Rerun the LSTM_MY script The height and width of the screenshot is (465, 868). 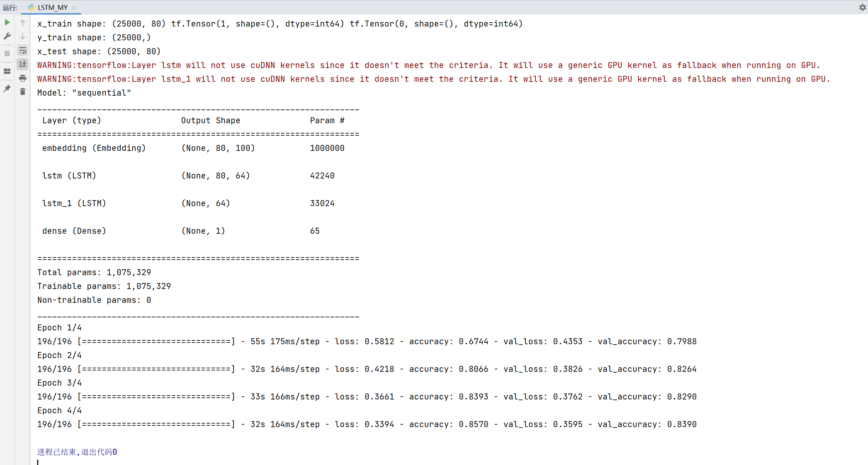(7, 23)
